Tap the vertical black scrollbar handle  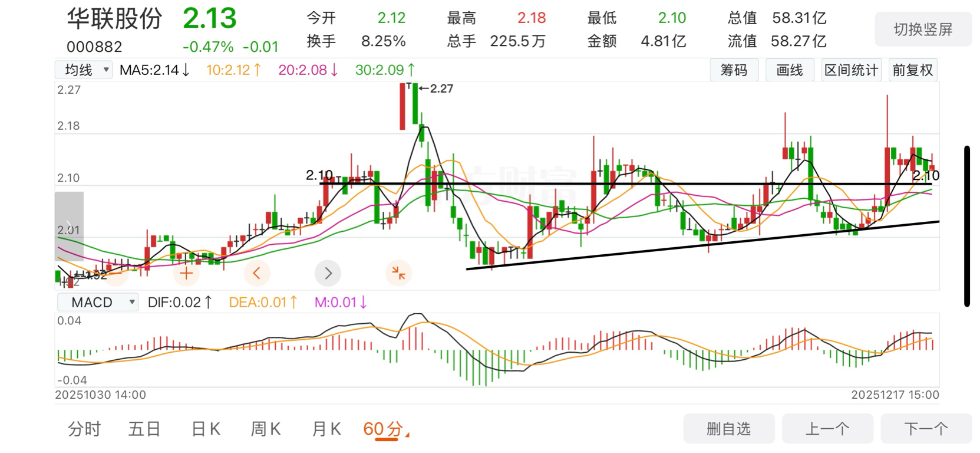tap(967, 226)
